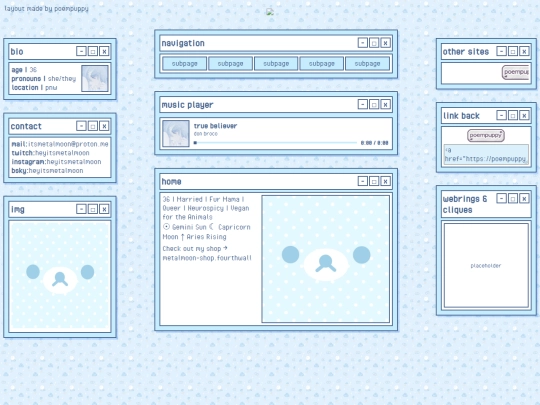
Task: Close the webrings & cliques window
Action: pos(524,198)
